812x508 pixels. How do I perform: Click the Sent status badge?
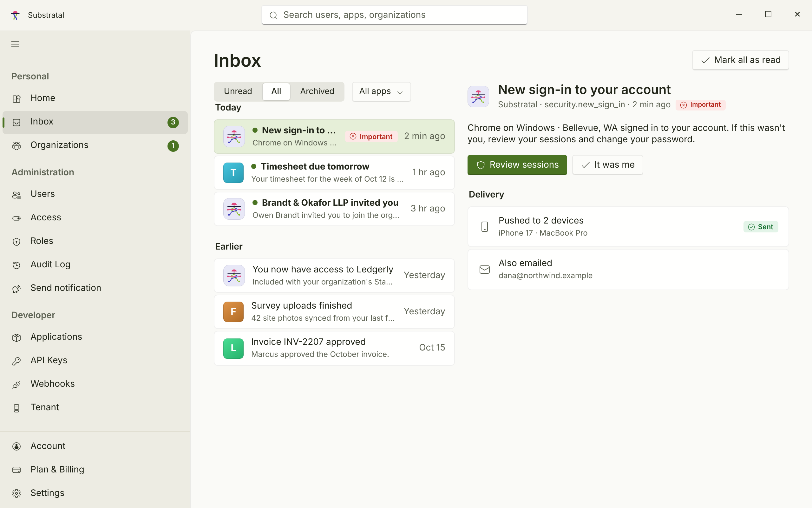click(761, 227)
